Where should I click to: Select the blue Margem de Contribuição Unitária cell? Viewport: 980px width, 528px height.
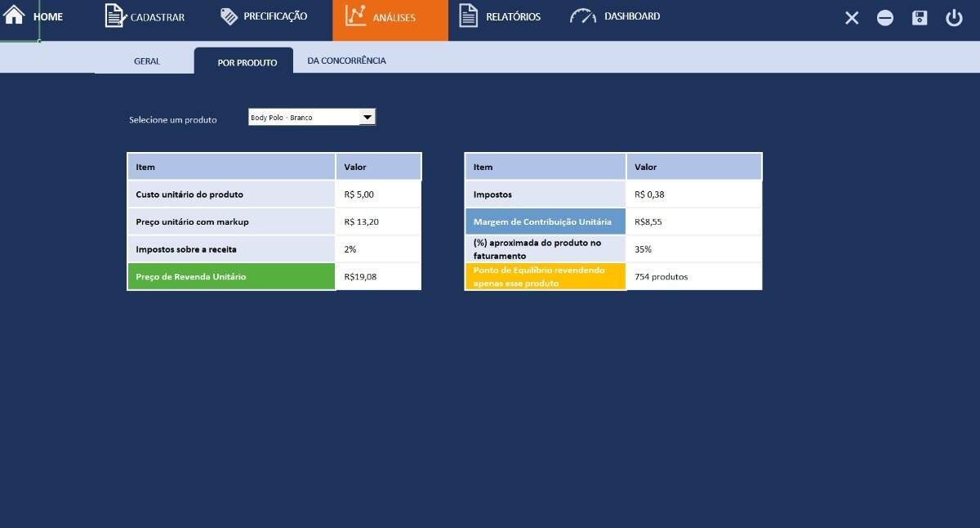pyautogui.click(x=546, y=221)
